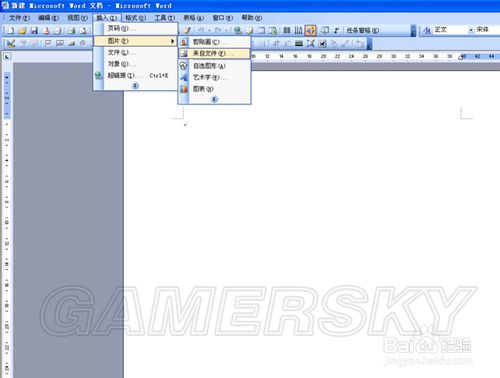
Task: Click the Undo arrow icon
Action: coord(201,30)
